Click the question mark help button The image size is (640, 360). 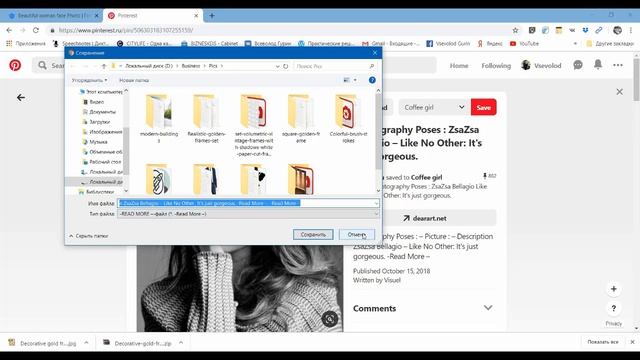point(613,309)
